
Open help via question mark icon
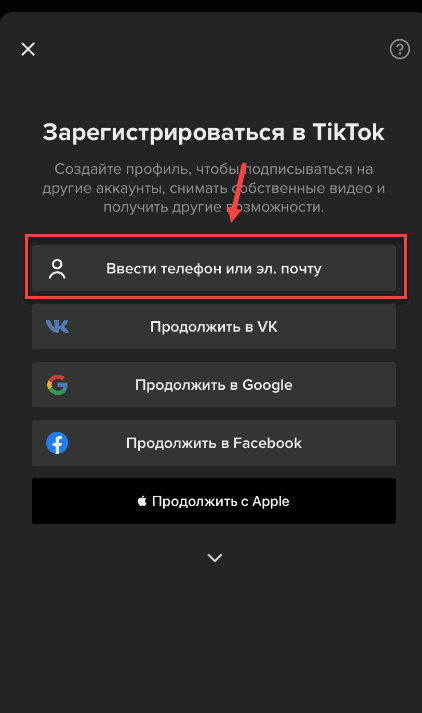(x=400, y=49)
